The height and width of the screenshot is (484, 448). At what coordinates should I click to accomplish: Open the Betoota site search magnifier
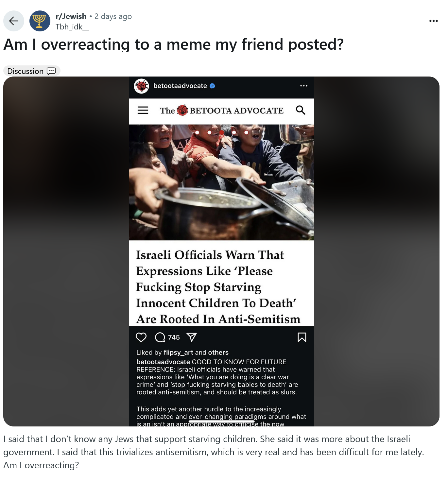point(301,110)
